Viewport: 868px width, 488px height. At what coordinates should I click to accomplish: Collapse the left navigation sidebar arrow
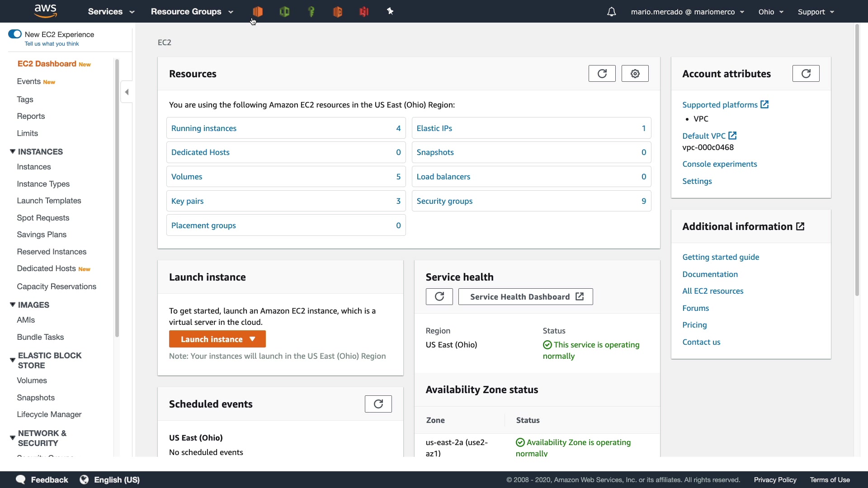(x=127, y=92)
